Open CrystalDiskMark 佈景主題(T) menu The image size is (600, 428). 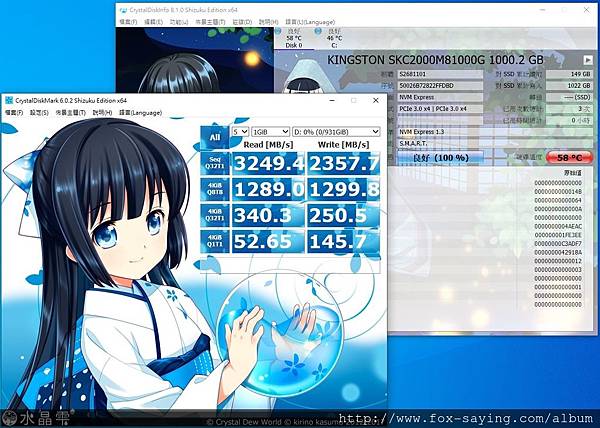tap(71, 113)
